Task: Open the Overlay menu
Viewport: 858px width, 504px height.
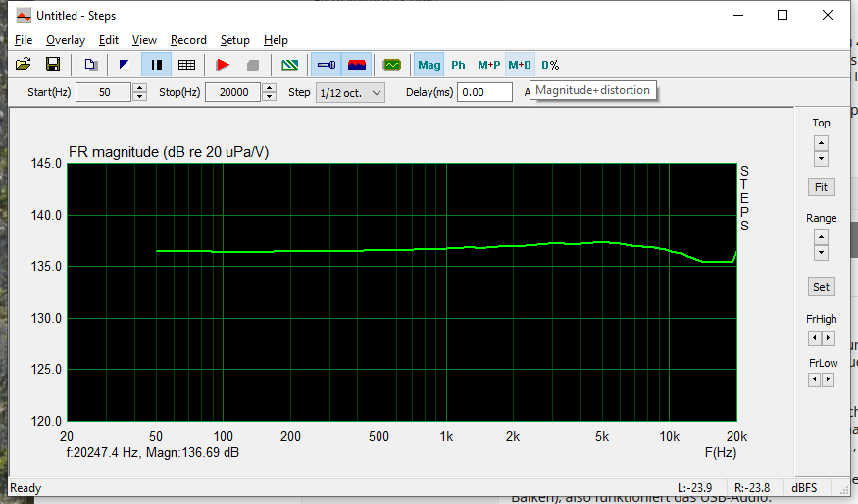Action: coord(66,40)
